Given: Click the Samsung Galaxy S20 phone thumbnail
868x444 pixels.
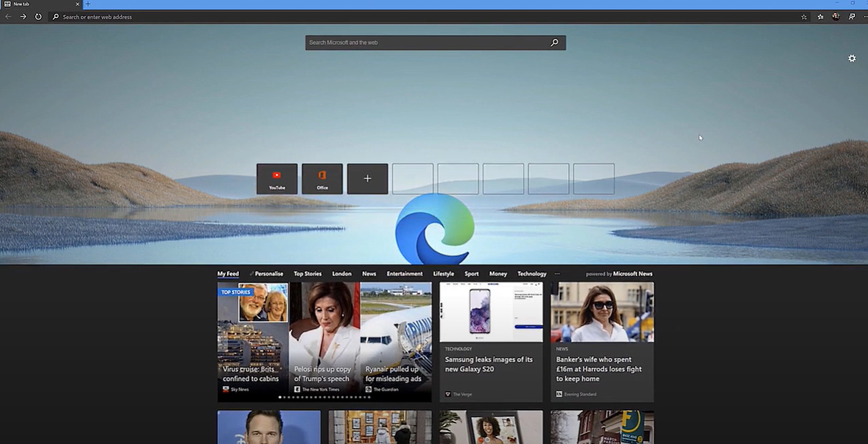Looking at the screenshot, I should (491, 312).
